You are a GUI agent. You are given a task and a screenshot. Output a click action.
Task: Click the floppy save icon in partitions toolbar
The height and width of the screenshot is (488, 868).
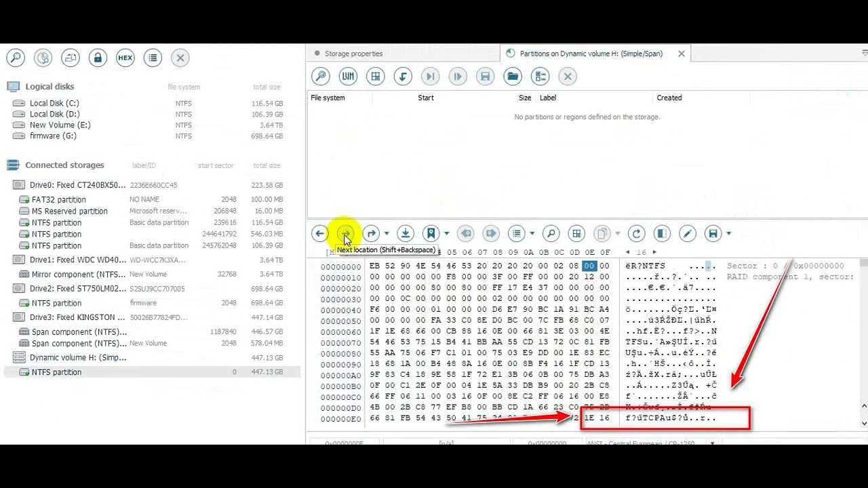tap(486, 77)
